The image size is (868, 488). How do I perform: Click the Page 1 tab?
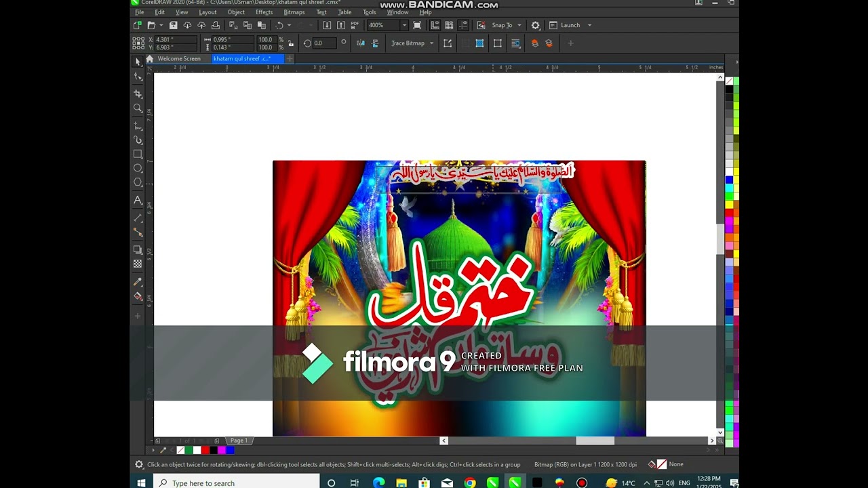[239, 441]
